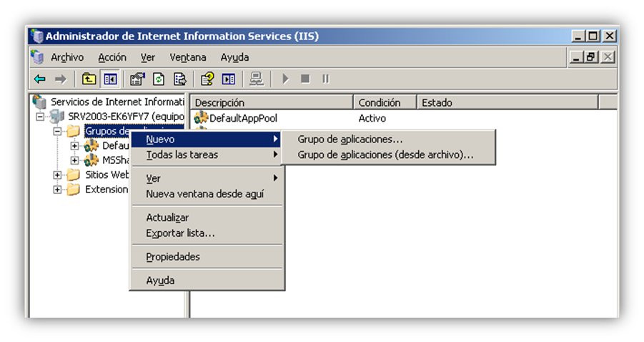Open the Properties toolbar icon
The height and width of the screenshot is (342, 644).
click(x=137, y=79)
